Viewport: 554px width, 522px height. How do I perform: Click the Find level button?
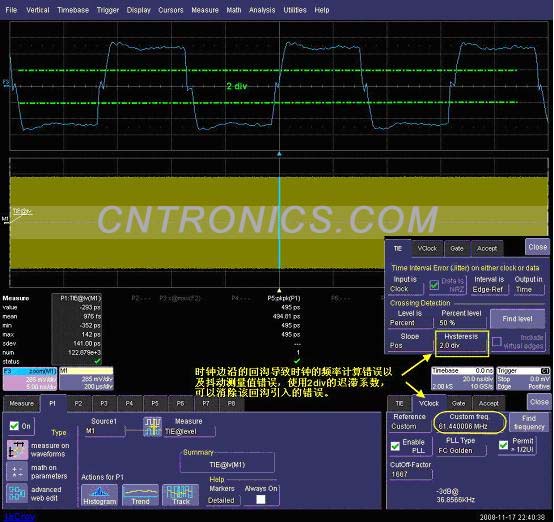[517, 319]
